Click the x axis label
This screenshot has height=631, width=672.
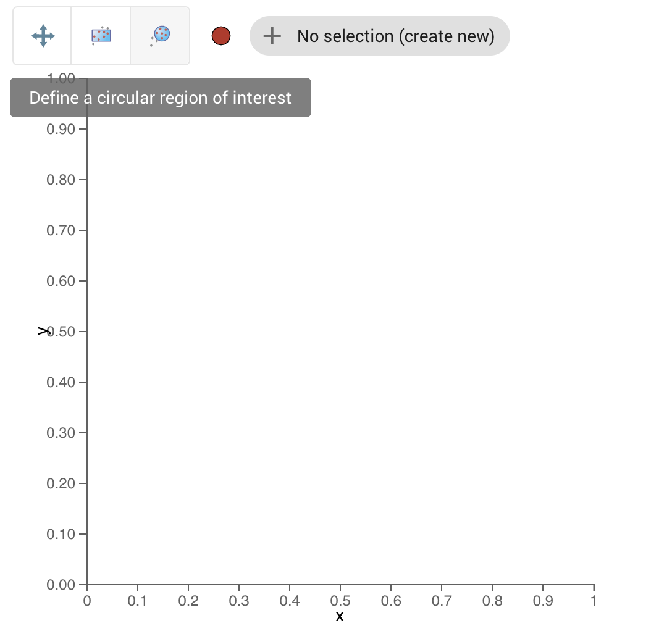click(x=340, y=616)
